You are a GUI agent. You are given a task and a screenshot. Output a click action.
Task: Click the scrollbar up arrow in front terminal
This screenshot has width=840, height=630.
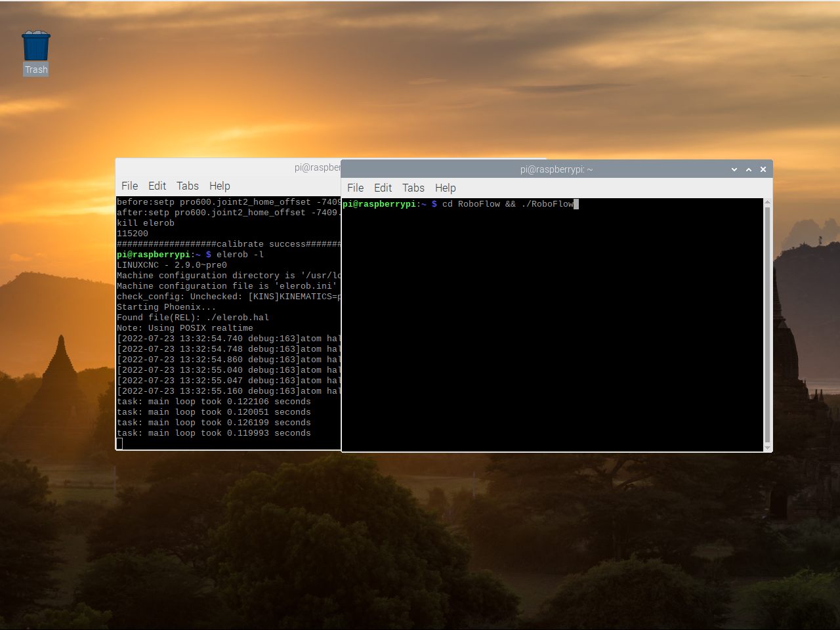coord(767,202)
